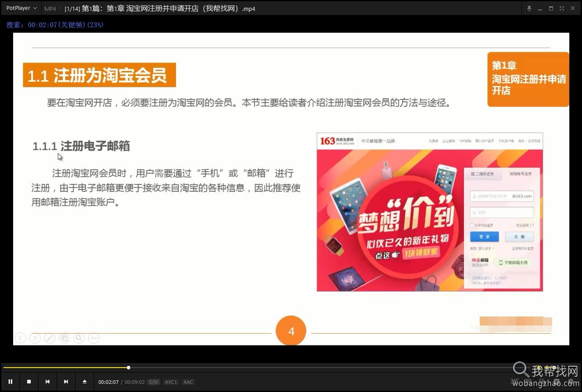This screenshot has width=582, height=392.
Task: Click the forgot password link
Action: [x=525, y=225]
